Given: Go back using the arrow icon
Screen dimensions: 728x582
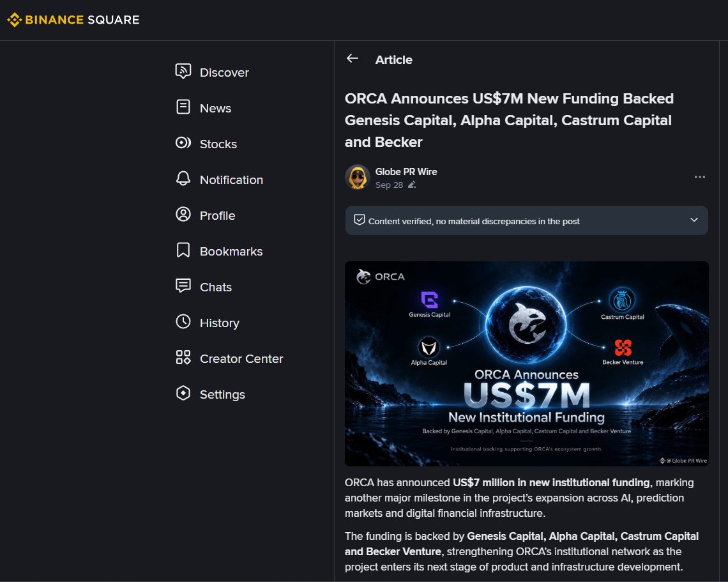Looking at the screenshot, I should tap(353, 59).
